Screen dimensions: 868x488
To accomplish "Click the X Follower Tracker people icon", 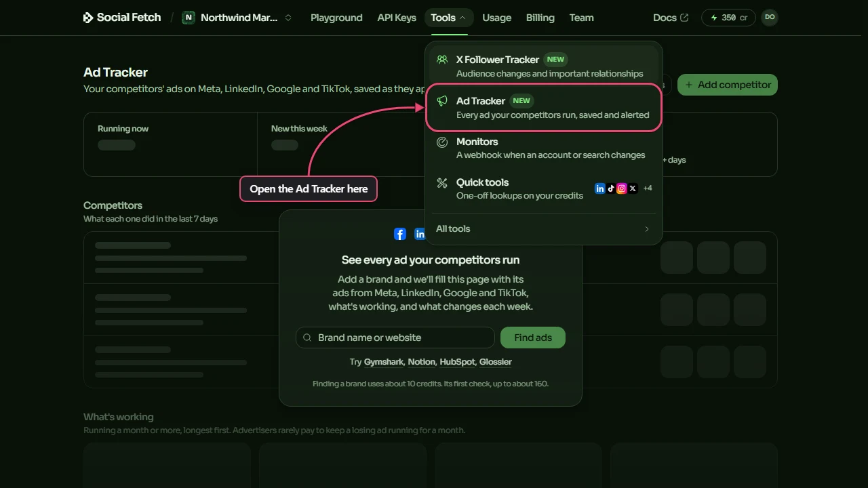I will click(x=442, y=60).
